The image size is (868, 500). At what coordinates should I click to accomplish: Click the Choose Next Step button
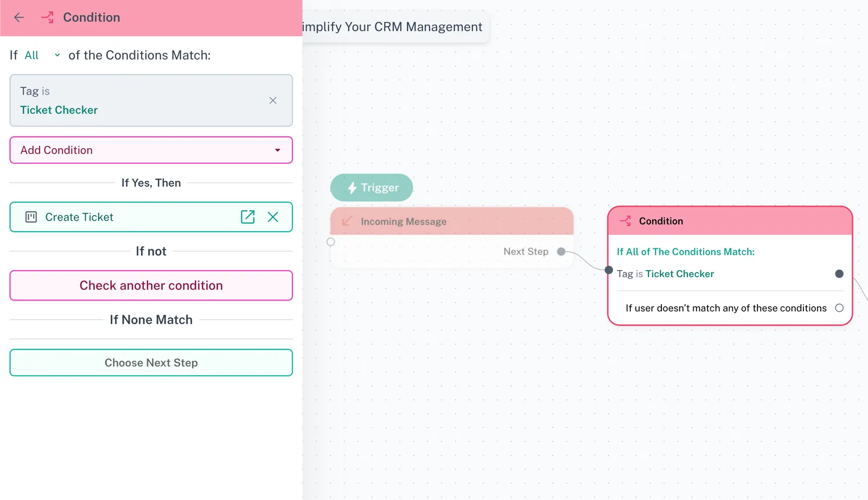click(151, 363)
